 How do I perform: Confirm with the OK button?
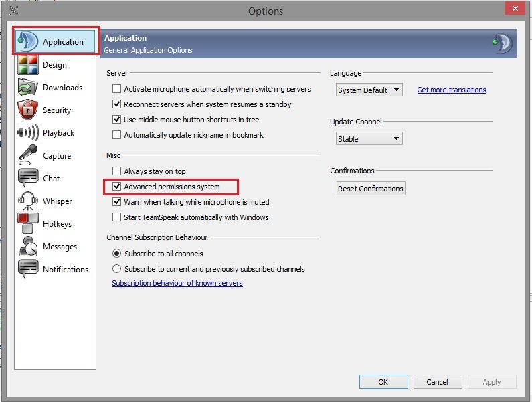click(x=383, y=382)
